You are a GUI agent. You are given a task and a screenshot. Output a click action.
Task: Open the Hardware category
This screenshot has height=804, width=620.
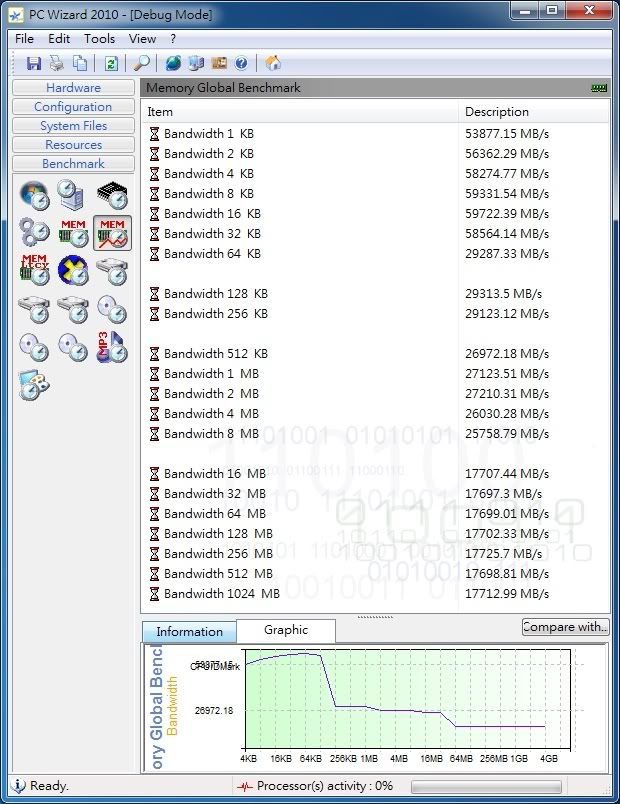(x=73, y=88)
